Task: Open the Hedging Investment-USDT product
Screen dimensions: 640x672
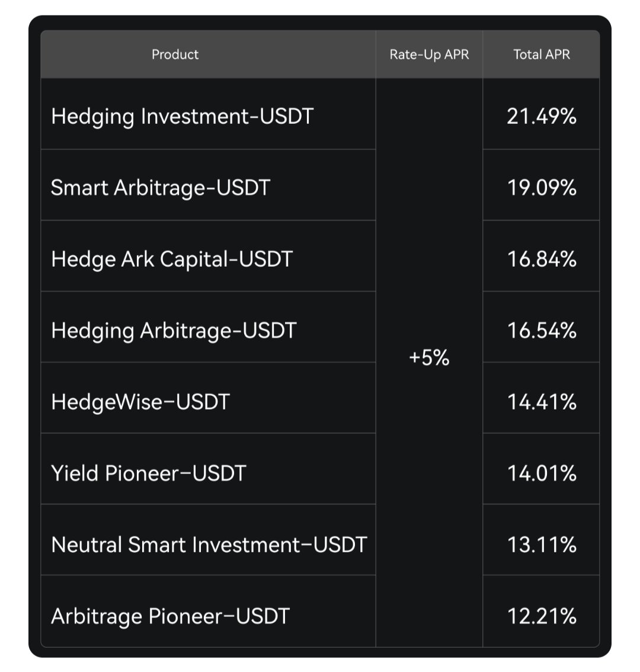Action: [182, 116]
